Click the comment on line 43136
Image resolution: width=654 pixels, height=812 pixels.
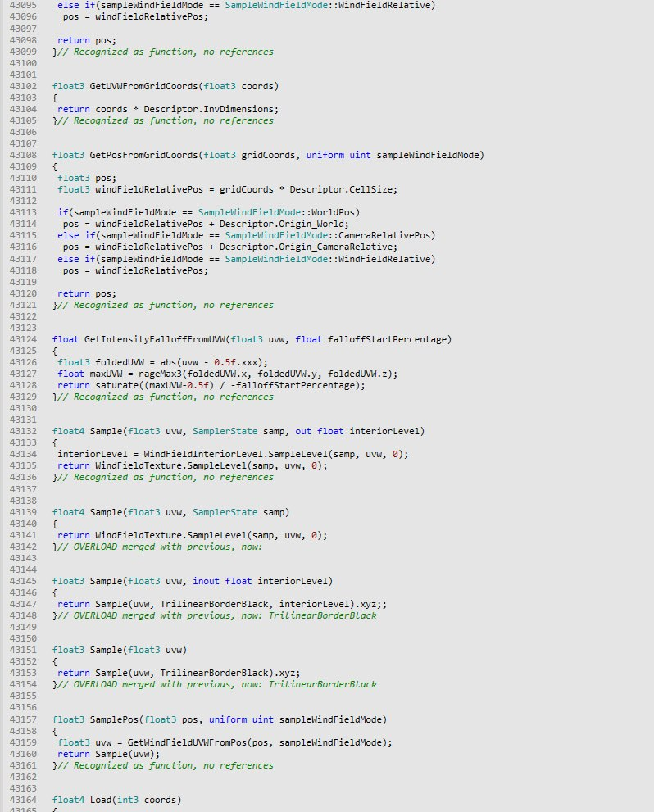click(x=166, y=477)
